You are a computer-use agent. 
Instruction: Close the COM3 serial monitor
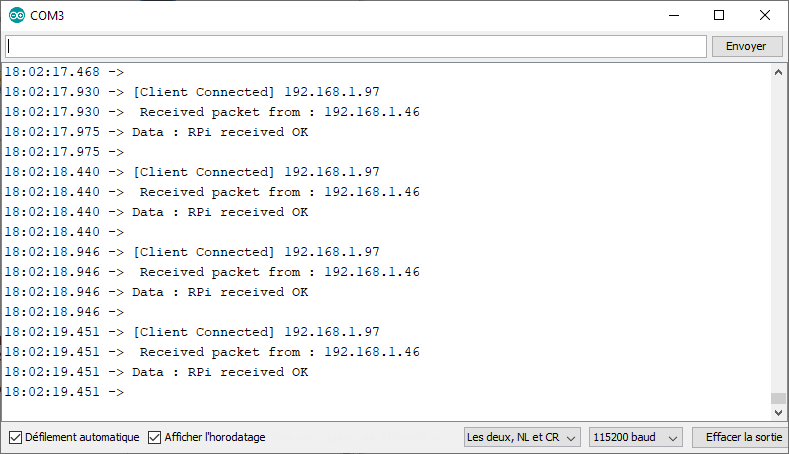tap(765, 16)
